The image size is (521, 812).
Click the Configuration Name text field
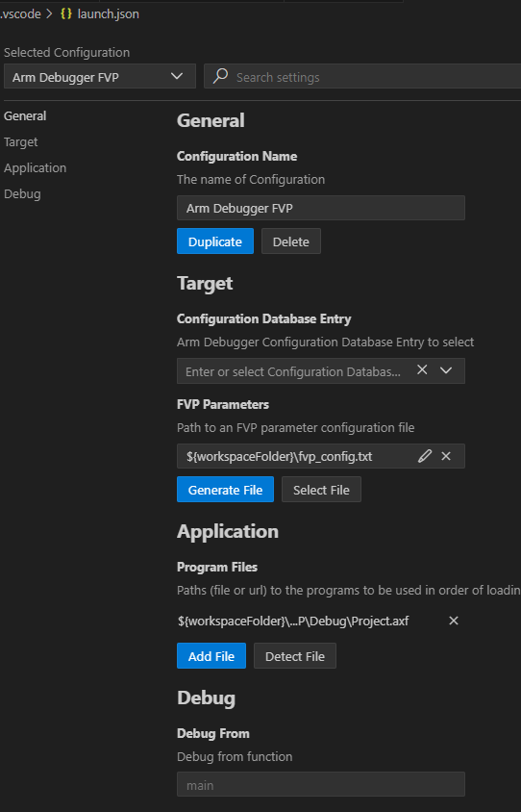[321, 208]
